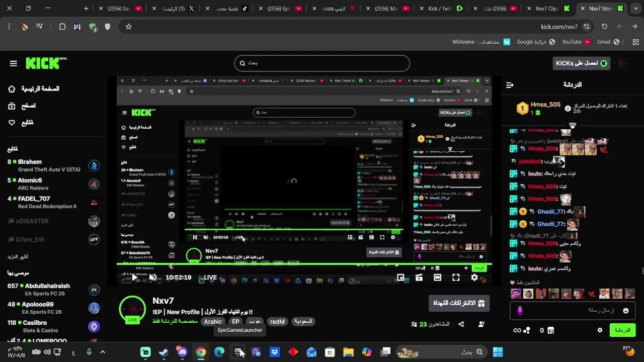This screenshot has width=644, height=362.
Task: Click the KICK beta logo
Action: coord(46,63)
